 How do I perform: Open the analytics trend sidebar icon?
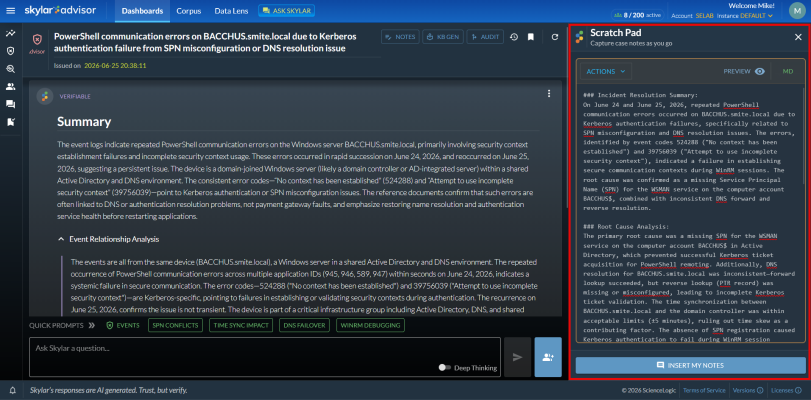[x=10, y=34]
